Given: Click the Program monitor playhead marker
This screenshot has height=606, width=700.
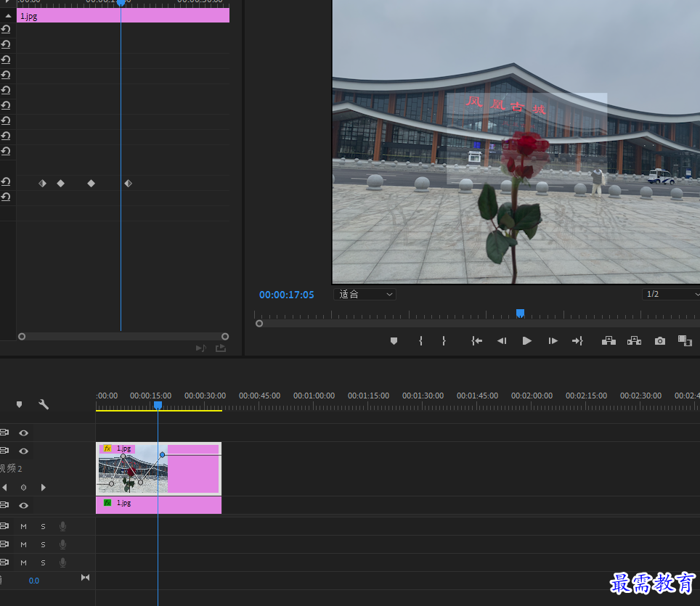Looking at the screenshot, I should tap(520, 314).
